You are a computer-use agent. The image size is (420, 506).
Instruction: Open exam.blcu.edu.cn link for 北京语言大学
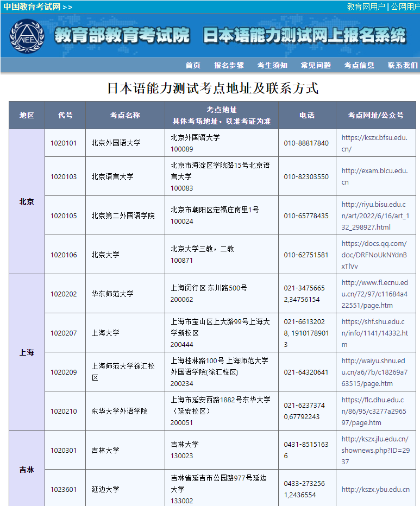click(x=374, y=176)
